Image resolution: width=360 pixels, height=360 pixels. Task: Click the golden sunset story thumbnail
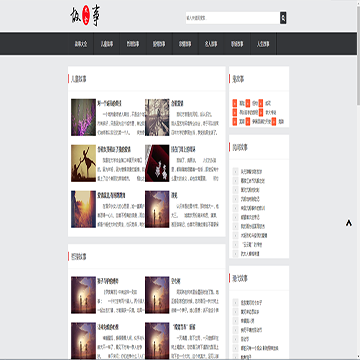83,209
